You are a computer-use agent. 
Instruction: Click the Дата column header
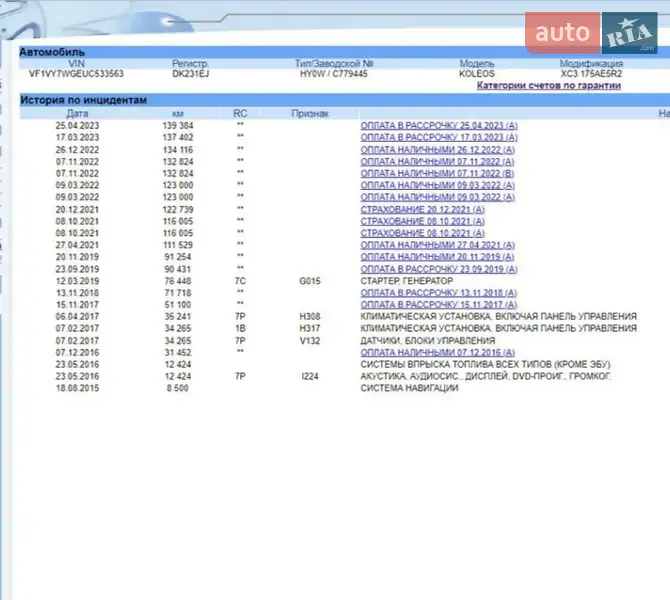77,113
